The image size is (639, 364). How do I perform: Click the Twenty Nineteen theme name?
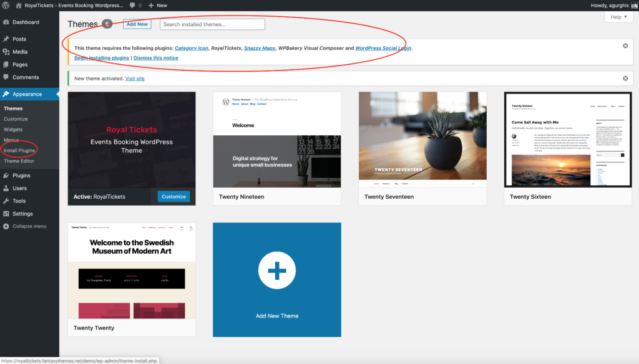coord(241,197)
